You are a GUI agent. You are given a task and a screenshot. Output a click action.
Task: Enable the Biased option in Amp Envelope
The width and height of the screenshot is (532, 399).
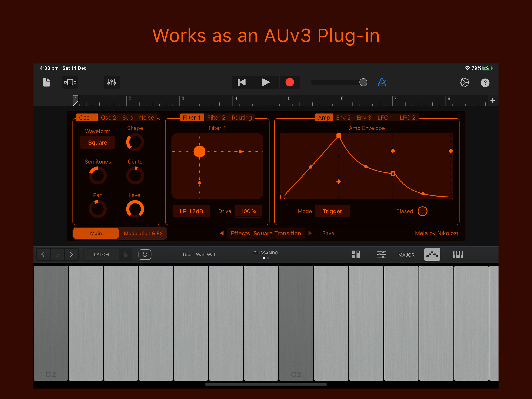(423, 211)
